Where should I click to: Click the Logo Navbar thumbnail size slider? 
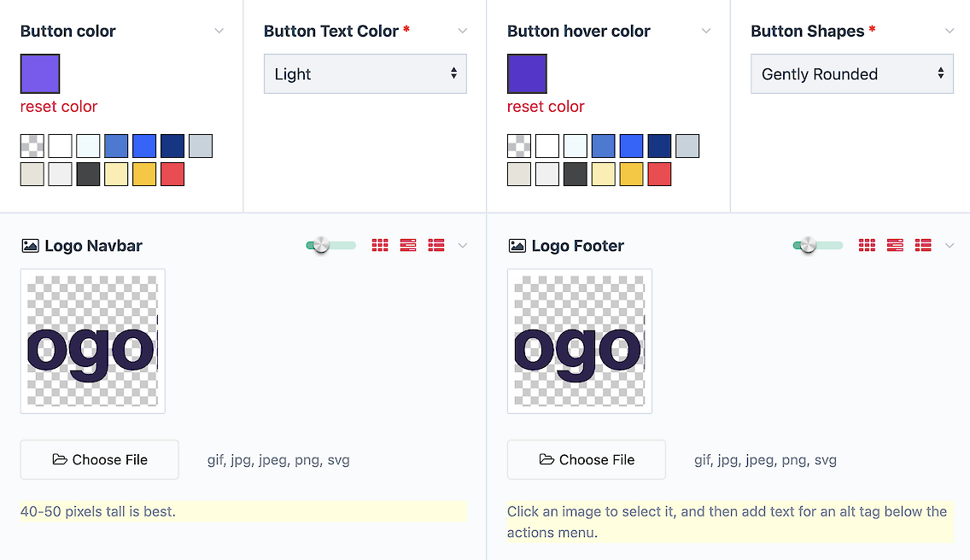pyautogui.click(x=331, y=246)
